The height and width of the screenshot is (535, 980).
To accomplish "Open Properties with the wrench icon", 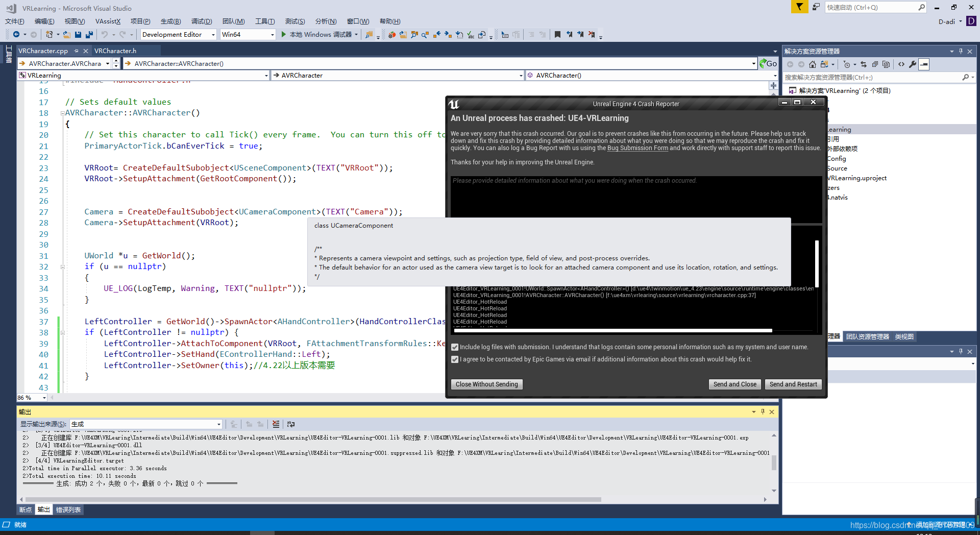I will click(913, 64).
